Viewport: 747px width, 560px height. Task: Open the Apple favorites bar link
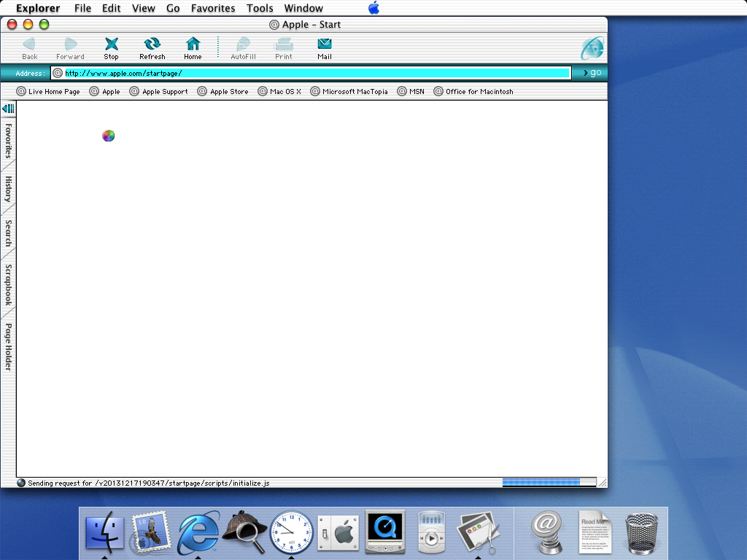[105, 91]
